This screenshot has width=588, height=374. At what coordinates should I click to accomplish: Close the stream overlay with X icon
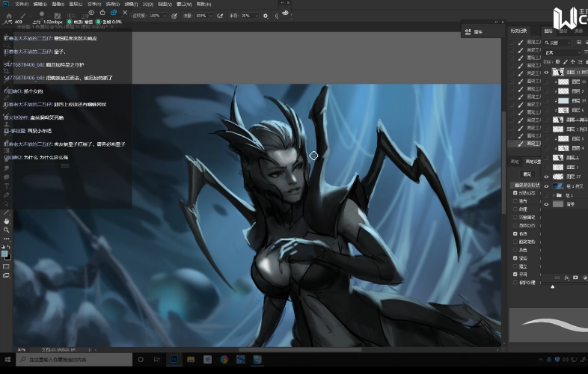[125, 13]
